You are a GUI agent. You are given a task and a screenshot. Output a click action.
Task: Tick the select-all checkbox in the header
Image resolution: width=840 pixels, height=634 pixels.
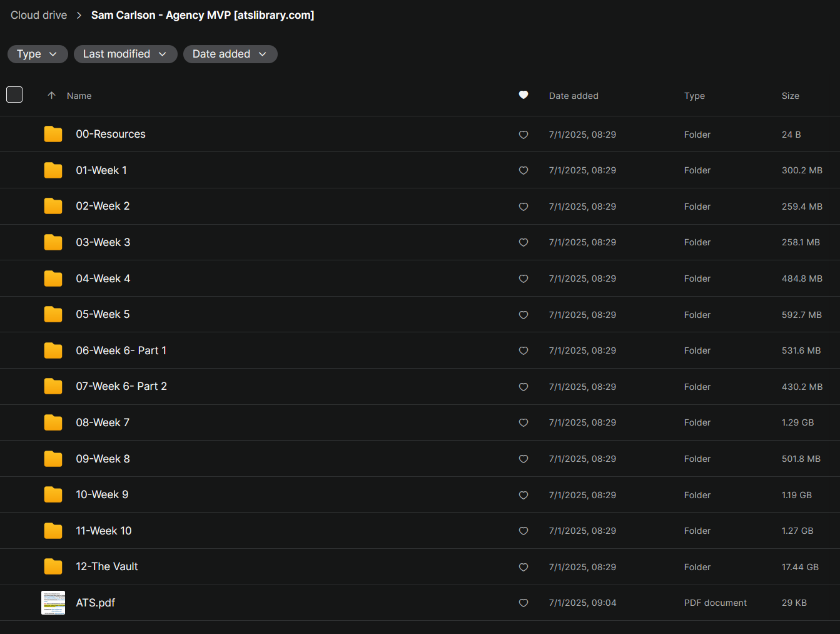tap(14, 95)
